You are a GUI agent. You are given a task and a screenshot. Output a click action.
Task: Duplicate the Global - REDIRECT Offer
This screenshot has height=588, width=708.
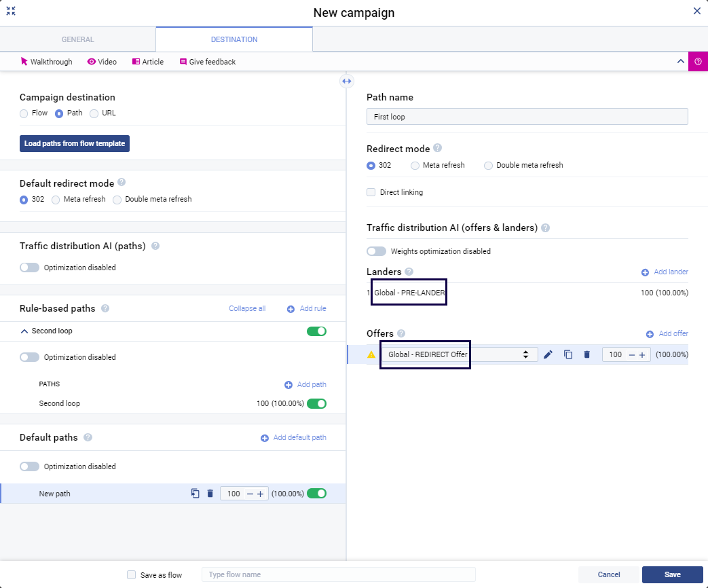click(568, 354)
